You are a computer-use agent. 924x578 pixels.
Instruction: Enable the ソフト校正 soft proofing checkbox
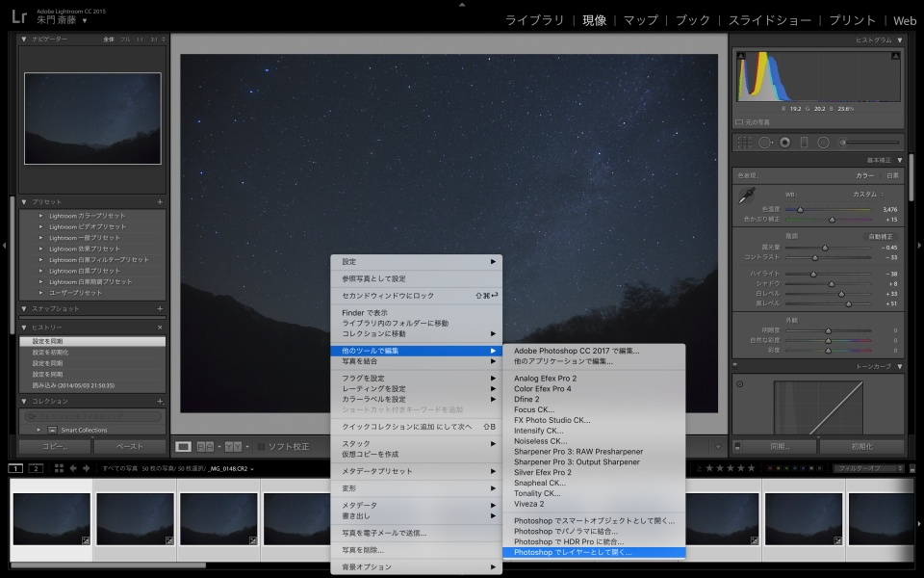tap(261, 447)
